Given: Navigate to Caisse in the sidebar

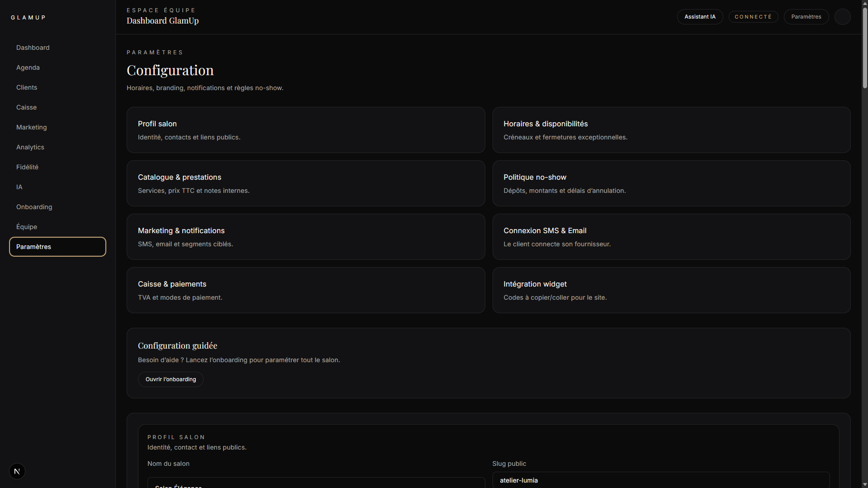Looking at the screenshot, I should pos(26,107).
